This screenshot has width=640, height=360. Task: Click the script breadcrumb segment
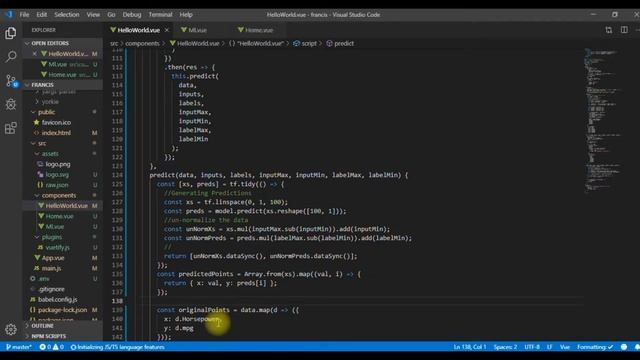pos(309,43)
